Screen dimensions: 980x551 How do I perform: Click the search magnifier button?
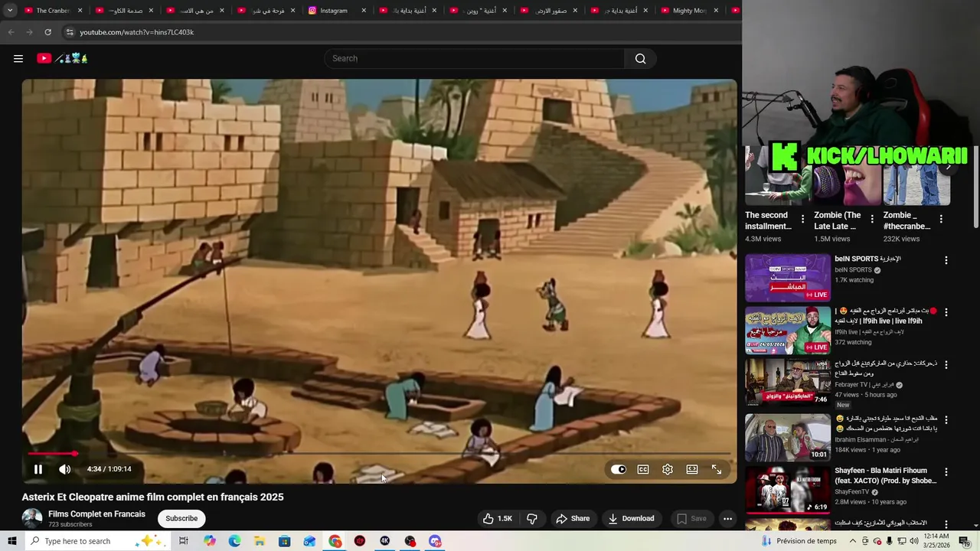[640, 58]
